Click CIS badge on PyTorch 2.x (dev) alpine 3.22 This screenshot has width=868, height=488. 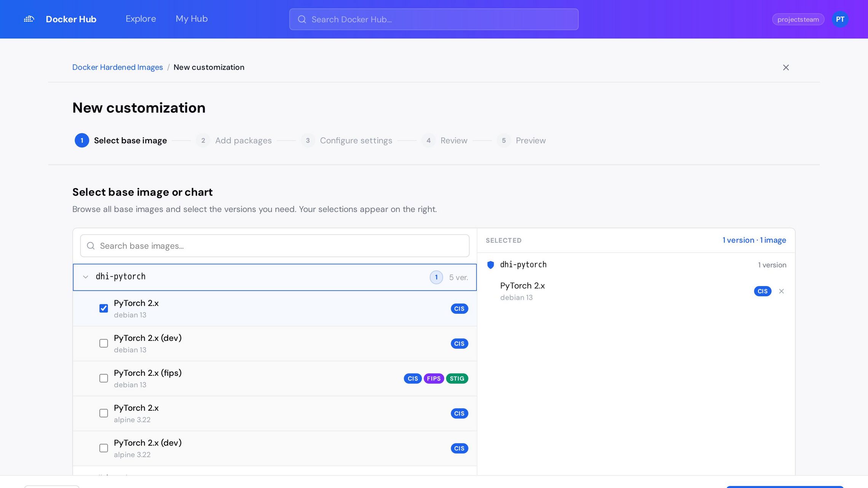459,448
